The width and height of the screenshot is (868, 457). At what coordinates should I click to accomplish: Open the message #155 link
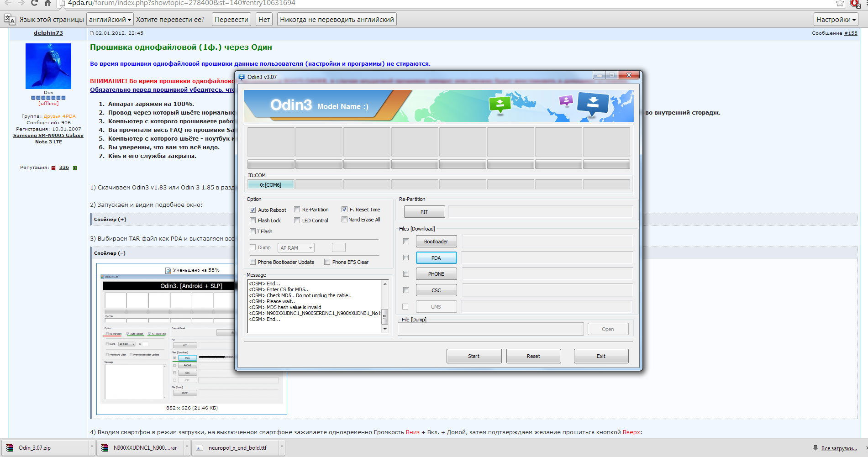[851, 33]
